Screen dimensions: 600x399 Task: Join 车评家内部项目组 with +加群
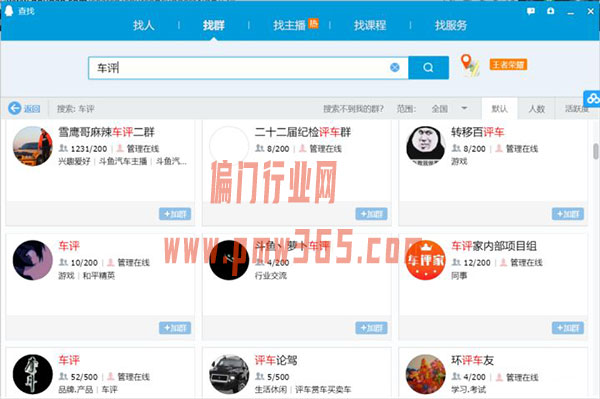568,328
